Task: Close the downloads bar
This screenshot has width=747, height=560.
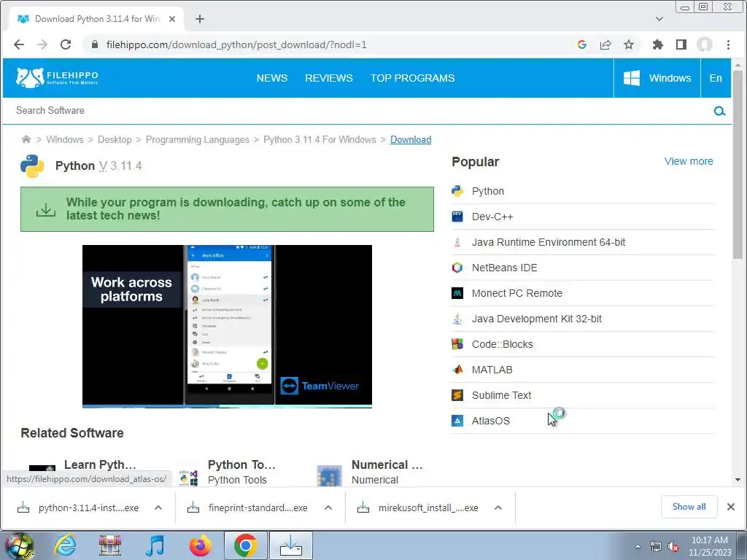Action: point(731,507)
